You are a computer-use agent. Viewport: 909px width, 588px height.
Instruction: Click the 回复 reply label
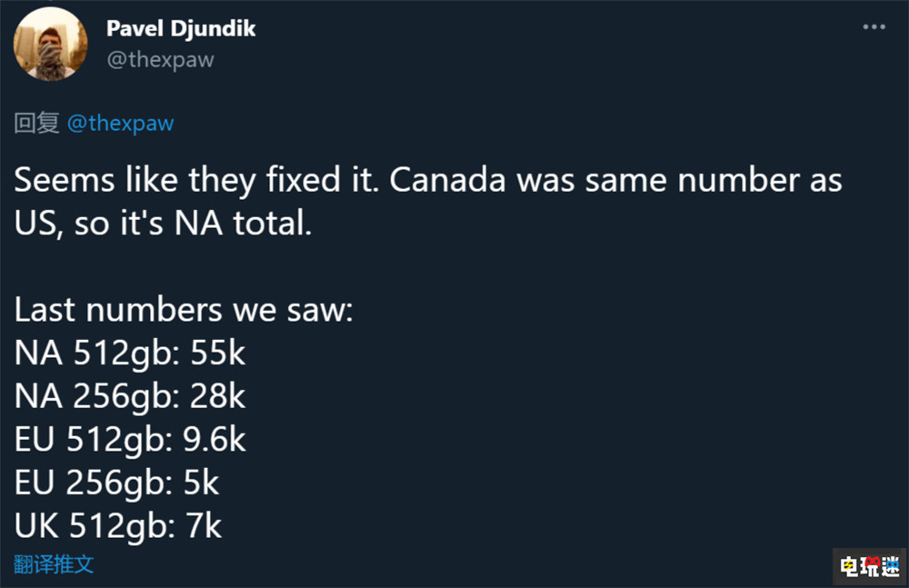[x=36, y=123]
